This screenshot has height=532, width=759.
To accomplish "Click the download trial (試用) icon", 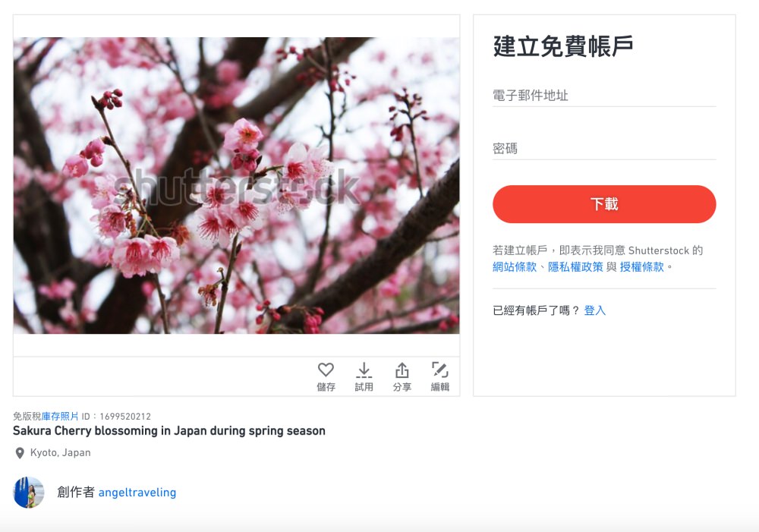I will coord(364,370).
